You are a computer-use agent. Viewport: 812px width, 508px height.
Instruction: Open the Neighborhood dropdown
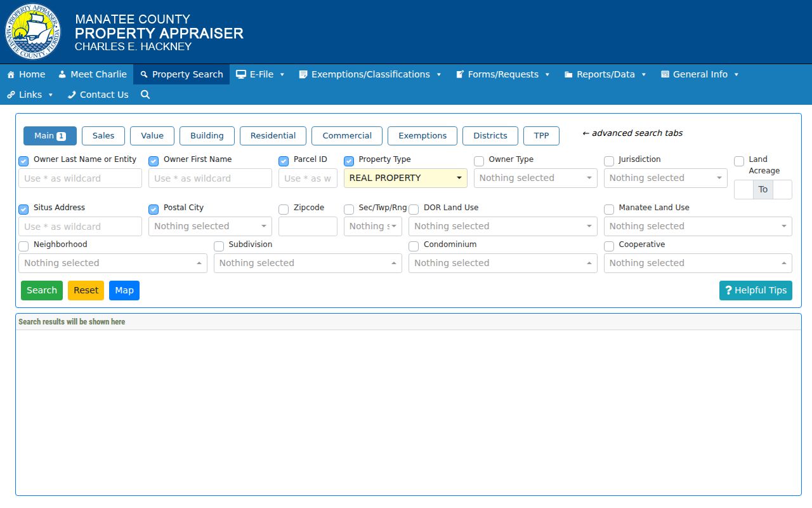pyautogui.click(x=113, y=263)
